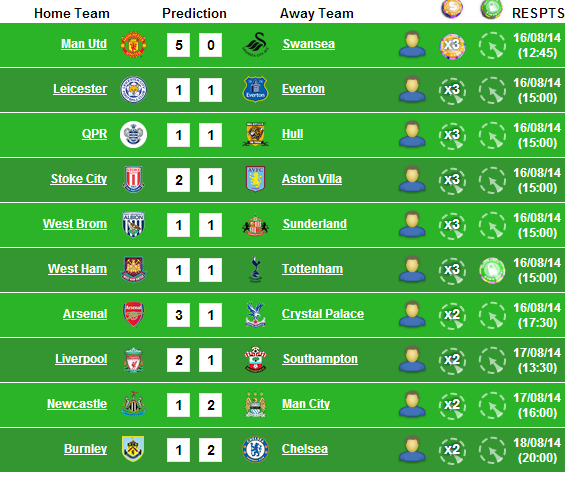Viewport: 579px width, 496px height.
Task: Click the Swansea swan crest
Action: (255, 45)
